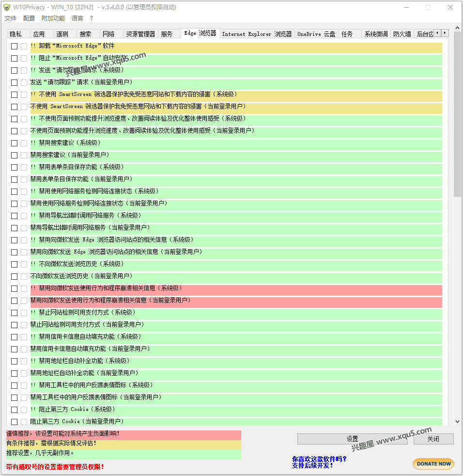Open the 文件 menu
463x476 pixels.
click(x=11, y=18)
